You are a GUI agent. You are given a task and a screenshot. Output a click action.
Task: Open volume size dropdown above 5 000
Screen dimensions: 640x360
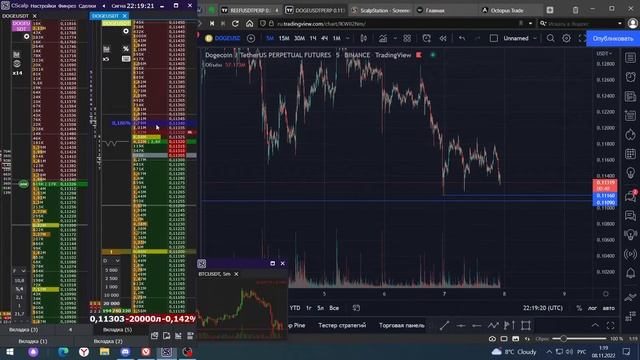pos(111,260)
